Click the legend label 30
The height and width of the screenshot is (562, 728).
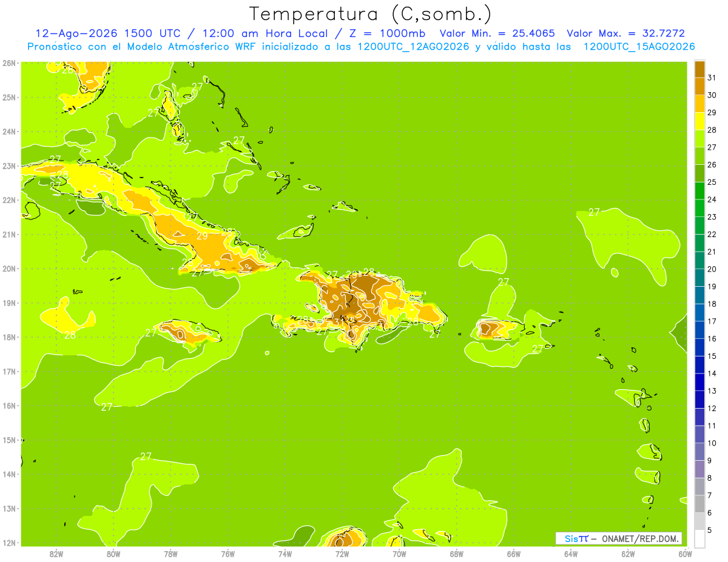(x=712, y=95)
